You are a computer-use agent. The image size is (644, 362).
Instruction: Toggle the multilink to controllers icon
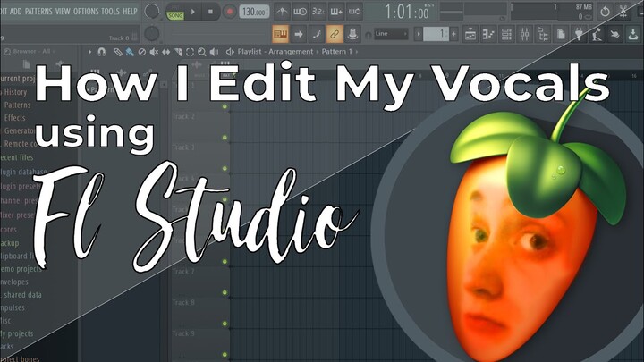[335, 34]
